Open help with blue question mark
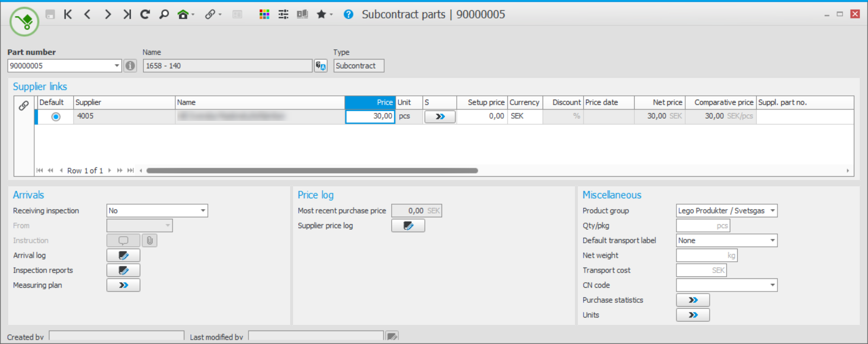This screenshot has width=868, height=344. (348, 15)
